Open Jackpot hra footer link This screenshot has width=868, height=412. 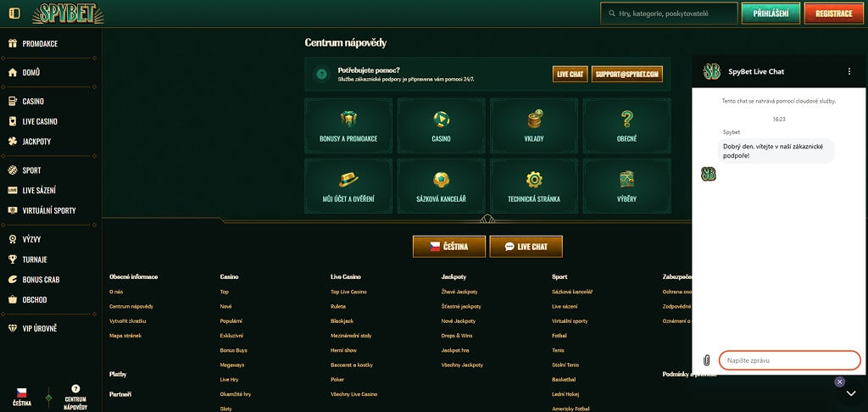tap(455, 350)
